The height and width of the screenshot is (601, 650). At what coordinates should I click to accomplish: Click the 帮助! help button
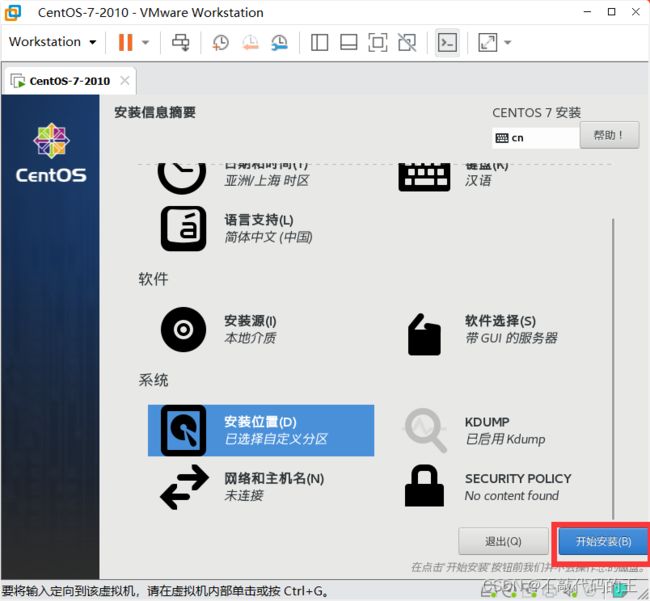(x=609, y=135)
